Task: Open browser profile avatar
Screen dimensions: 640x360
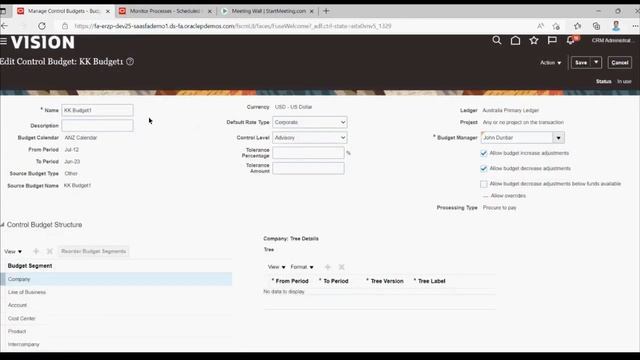Action: pos(616,26)
